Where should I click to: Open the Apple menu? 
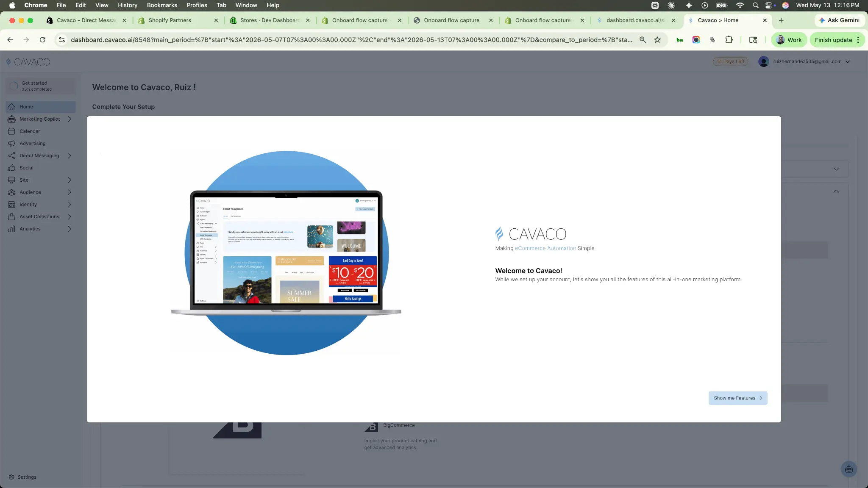point(12,5)
